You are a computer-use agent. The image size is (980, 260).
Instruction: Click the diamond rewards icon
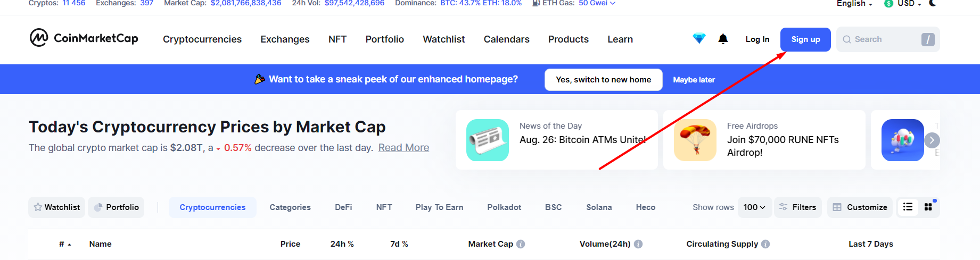tap(699, 39)
